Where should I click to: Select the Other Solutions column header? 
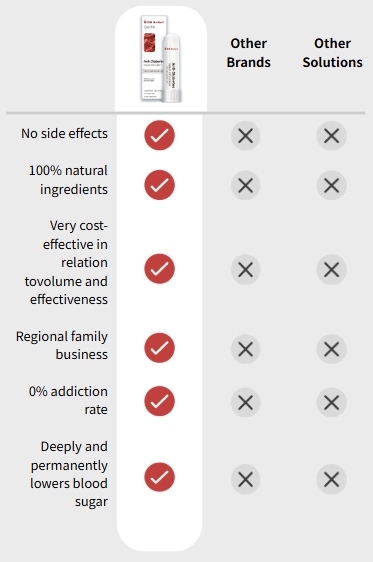[333, 53]
